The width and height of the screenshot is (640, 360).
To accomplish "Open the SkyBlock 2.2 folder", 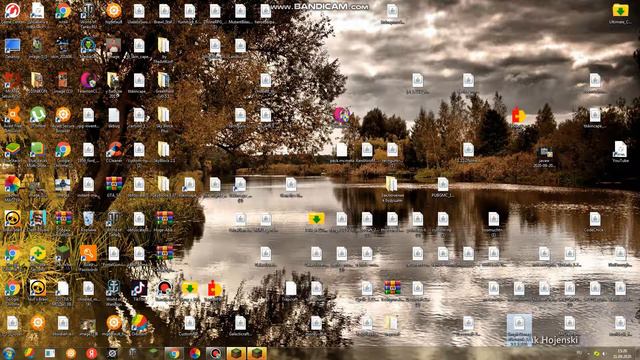I will [164, 149].
